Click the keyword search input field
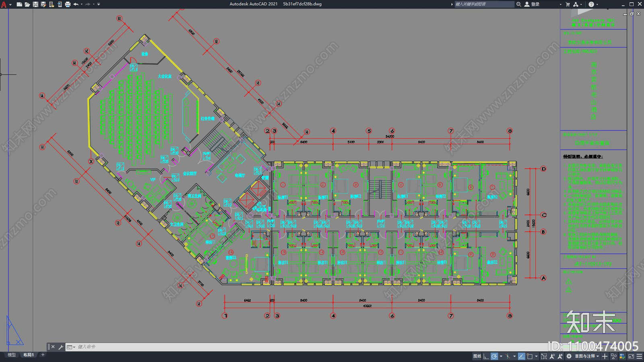 point(484,4)
